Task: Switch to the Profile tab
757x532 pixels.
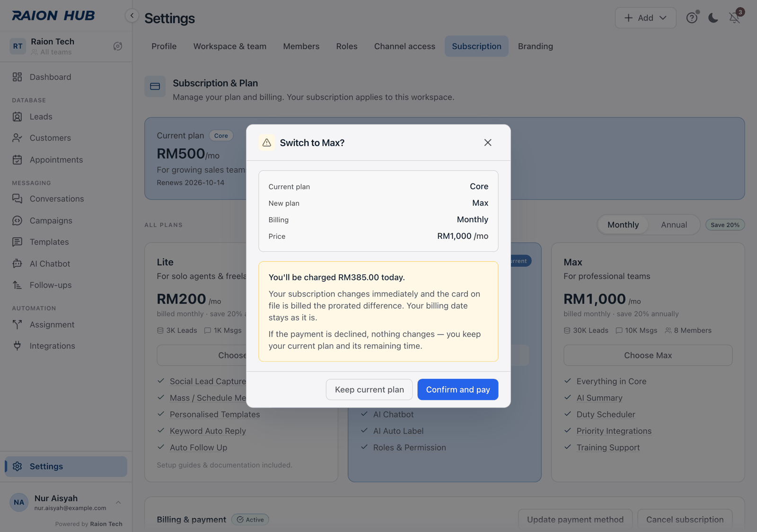Action: coord(164,46)
